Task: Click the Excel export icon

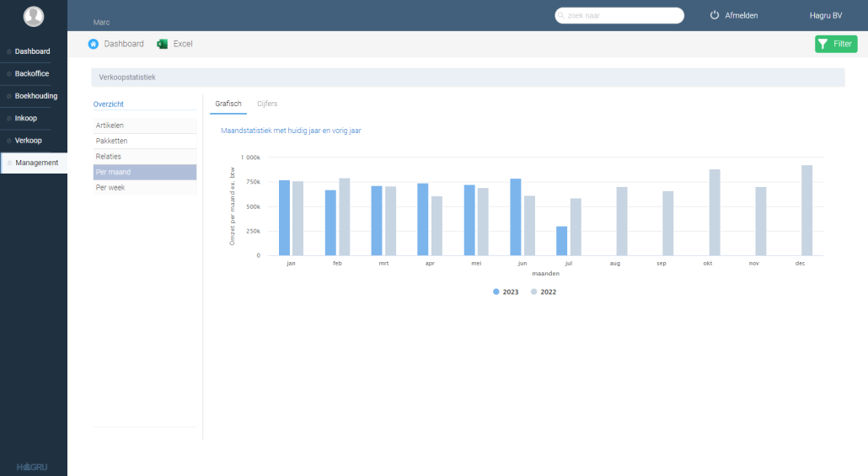Action: tap(163, 44)
